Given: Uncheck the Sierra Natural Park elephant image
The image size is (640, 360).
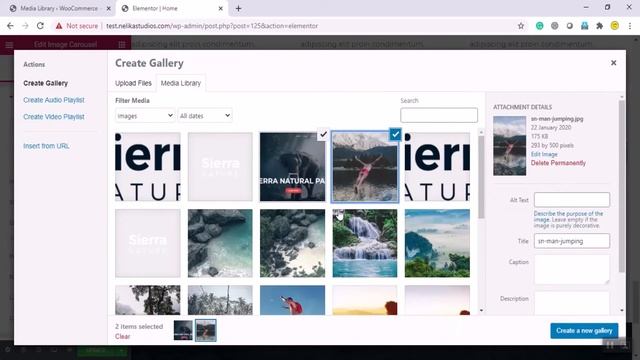Looking at the screenshot, I should tap(323, 134).
